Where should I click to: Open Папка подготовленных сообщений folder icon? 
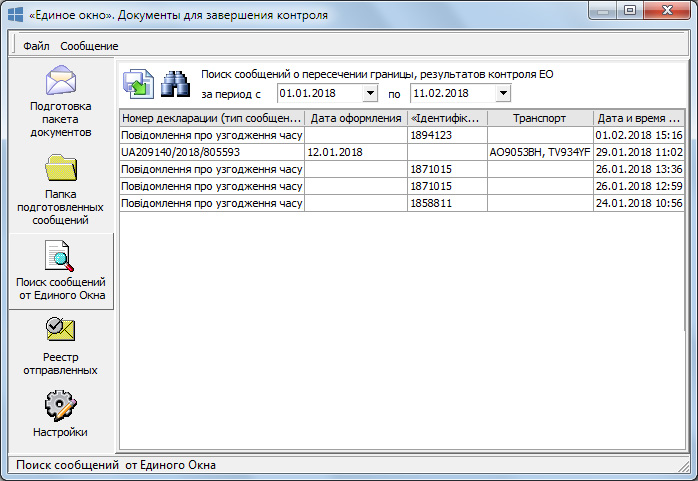click(60, 166)
